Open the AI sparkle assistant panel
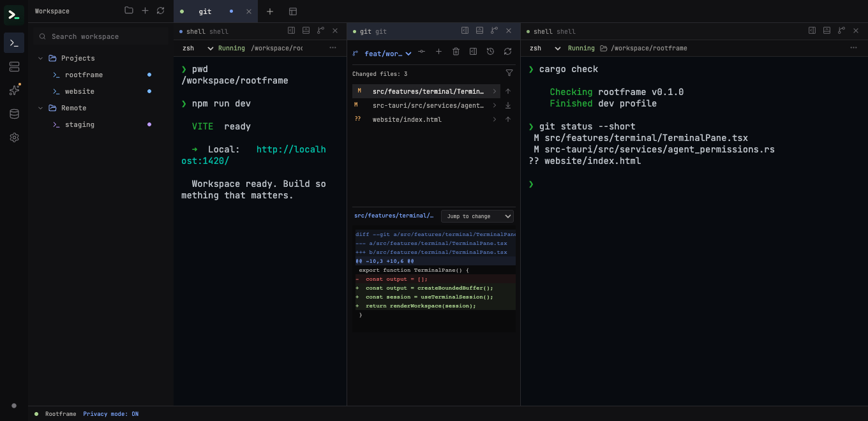The image size is (868, 421). (14, 90)
